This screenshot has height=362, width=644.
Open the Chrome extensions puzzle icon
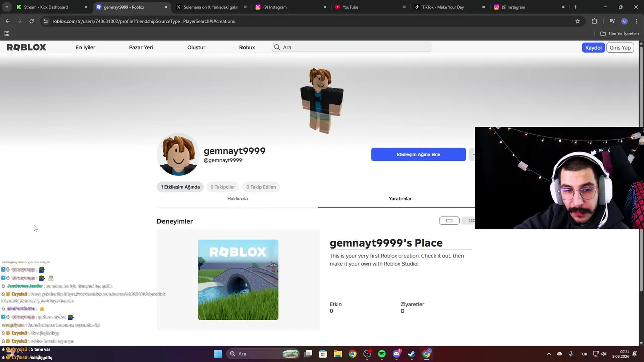pos(595,21)
